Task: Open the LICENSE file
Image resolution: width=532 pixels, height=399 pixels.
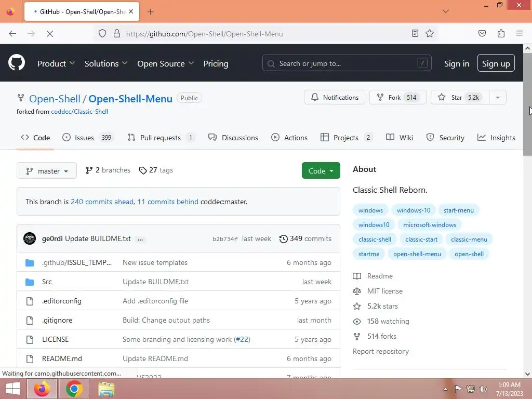Action: (55, 339)
